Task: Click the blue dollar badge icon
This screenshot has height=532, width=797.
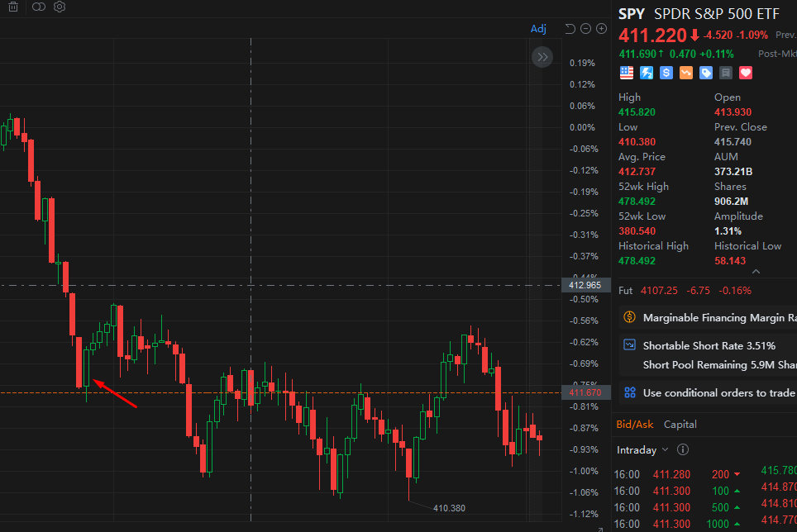Action: [666, 73]
